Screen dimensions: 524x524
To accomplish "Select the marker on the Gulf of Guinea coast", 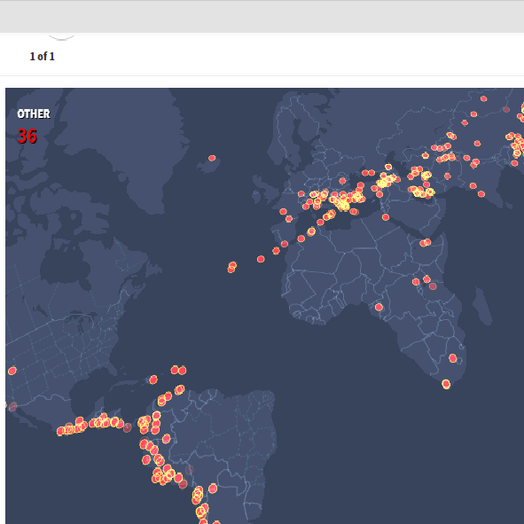I will point(378,307).
